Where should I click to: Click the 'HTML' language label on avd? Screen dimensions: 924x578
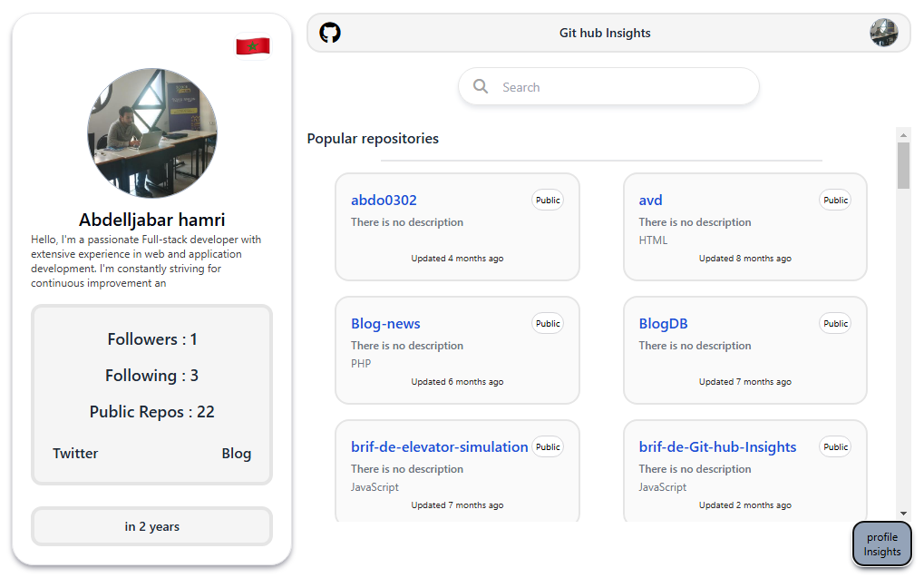tap(653, 240)
